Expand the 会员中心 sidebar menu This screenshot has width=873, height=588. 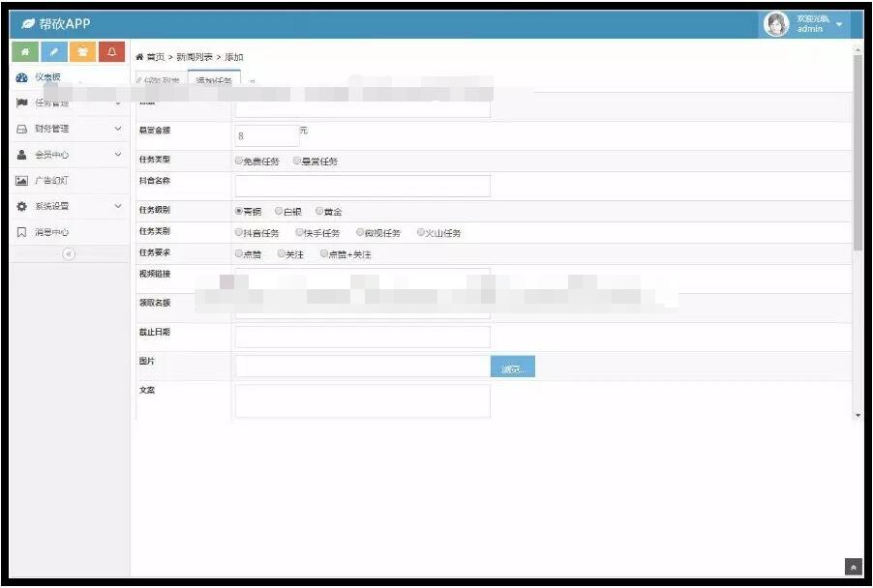pos(68,155)
